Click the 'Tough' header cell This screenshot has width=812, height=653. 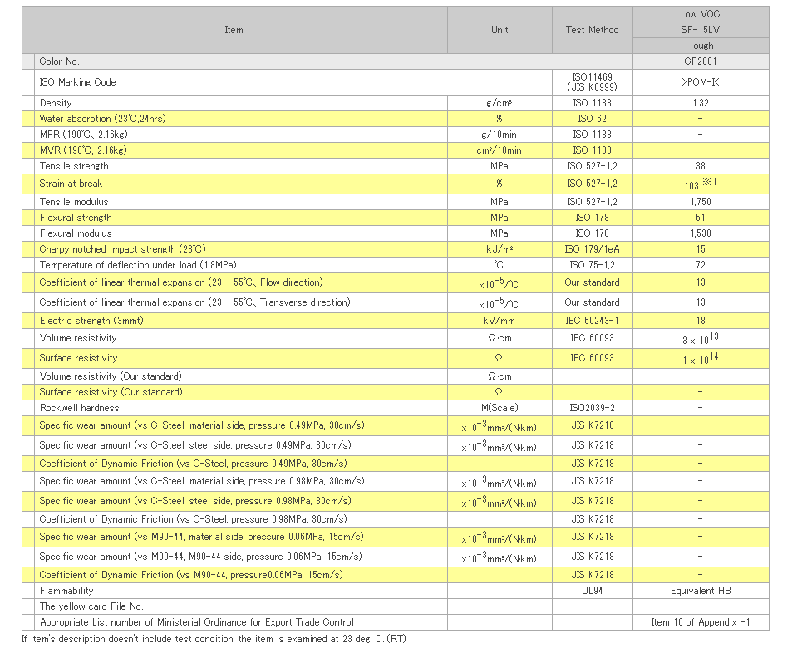[x=701, y=46]
